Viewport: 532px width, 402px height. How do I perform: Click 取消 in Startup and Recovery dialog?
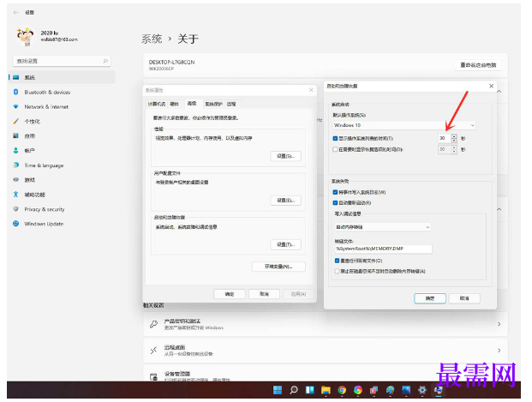click(464, 298)
